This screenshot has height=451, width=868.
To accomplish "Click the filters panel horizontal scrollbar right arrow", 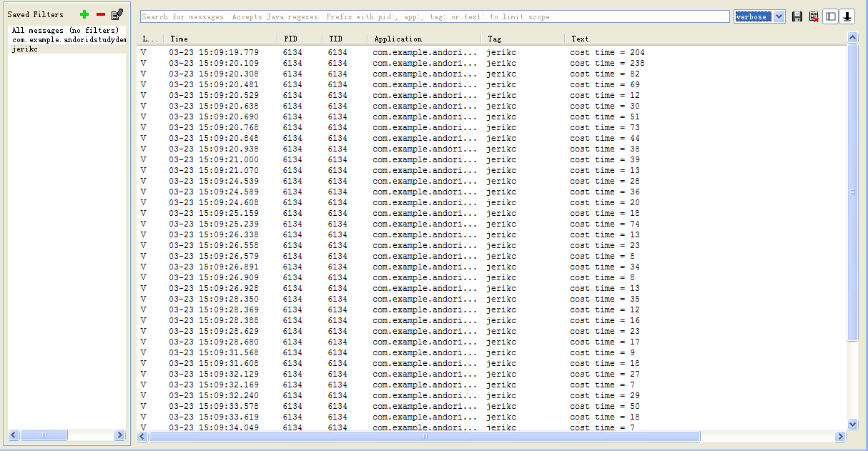I will click(119, 435).
